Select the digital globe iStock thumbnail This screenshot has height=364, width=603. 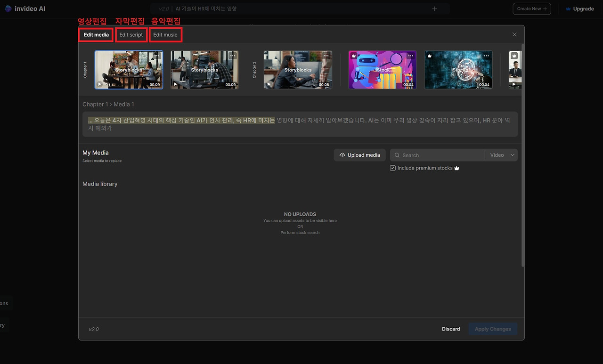(458, 70)
